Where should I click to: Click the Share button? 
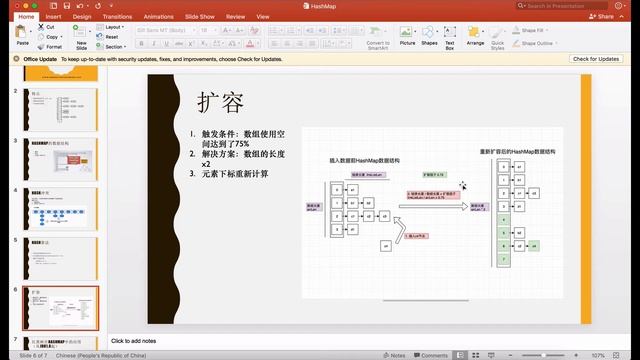tap(601, 17)
